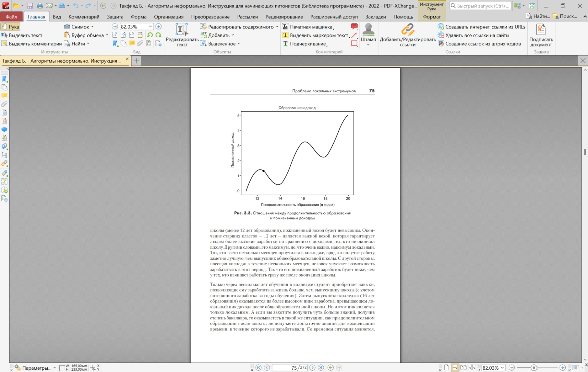Click the Fit page icon in ribbon
Viewport: 588px width, 372px height.
point(123,35)
